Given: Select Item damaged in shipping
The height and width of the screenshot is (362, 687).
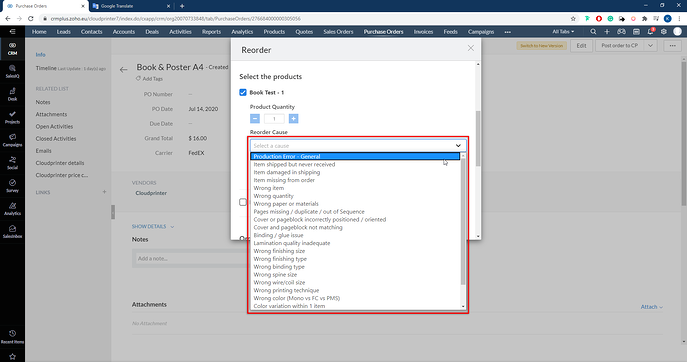Looking at the screenshot, I should [355, 172].
